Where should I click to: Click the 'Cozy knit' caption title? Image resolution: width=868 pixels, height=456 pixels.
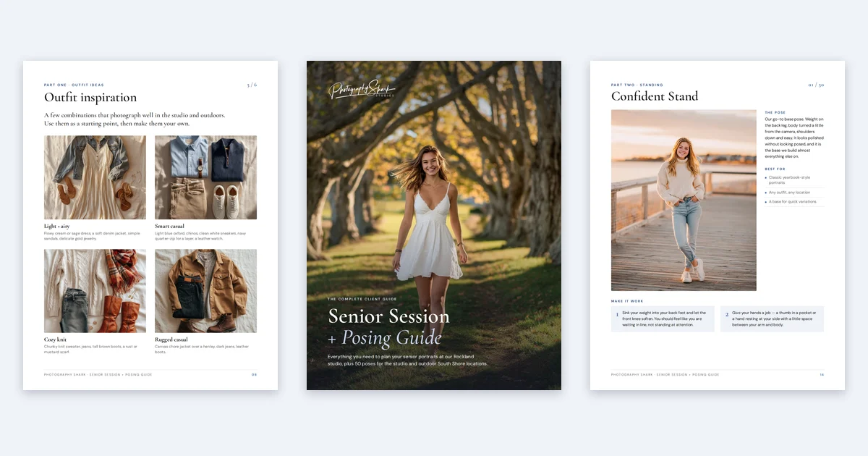(56, 339)
